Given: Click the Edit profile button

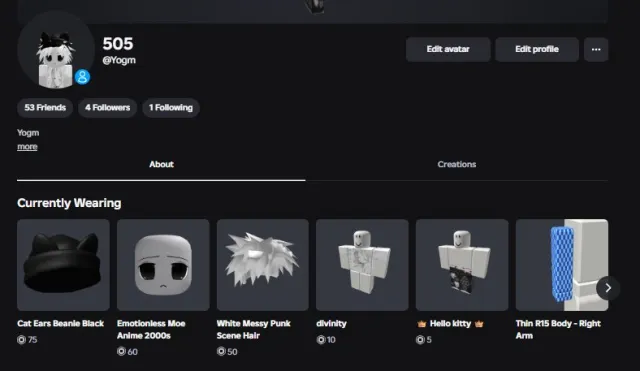Looking at the screenshot, I should point(537,49).
